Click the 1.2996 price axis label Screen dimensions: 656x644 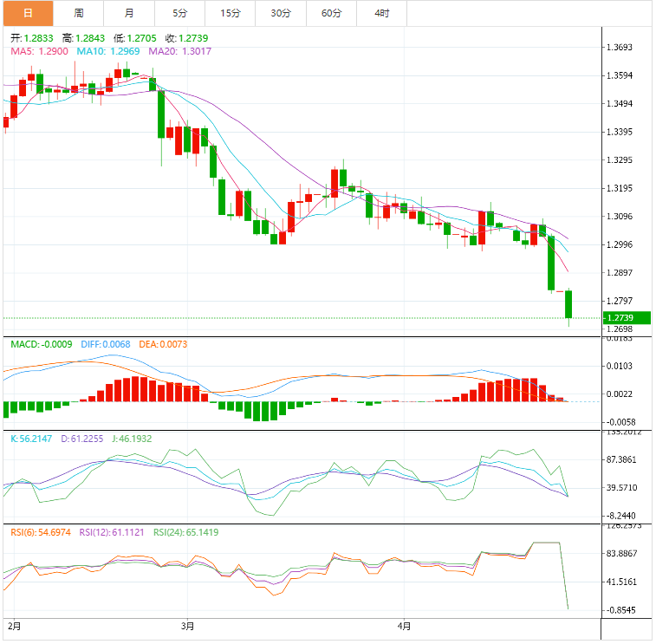620,244
